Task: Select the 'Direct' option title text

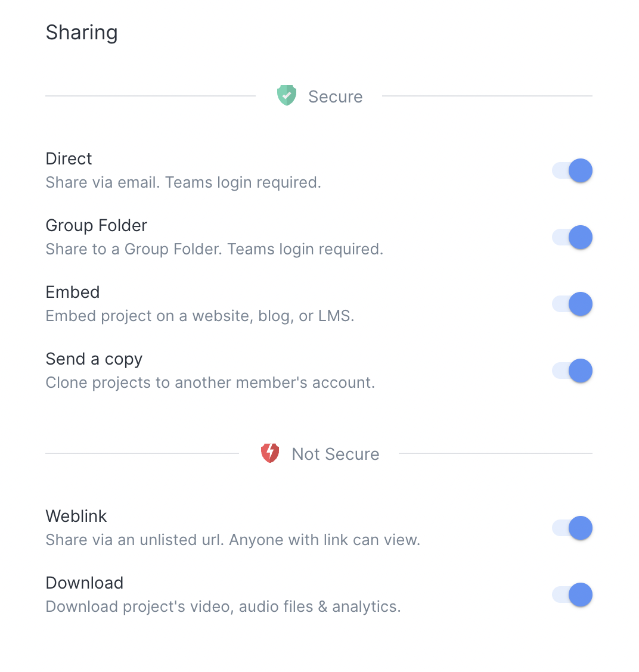Action: point(69,158)
